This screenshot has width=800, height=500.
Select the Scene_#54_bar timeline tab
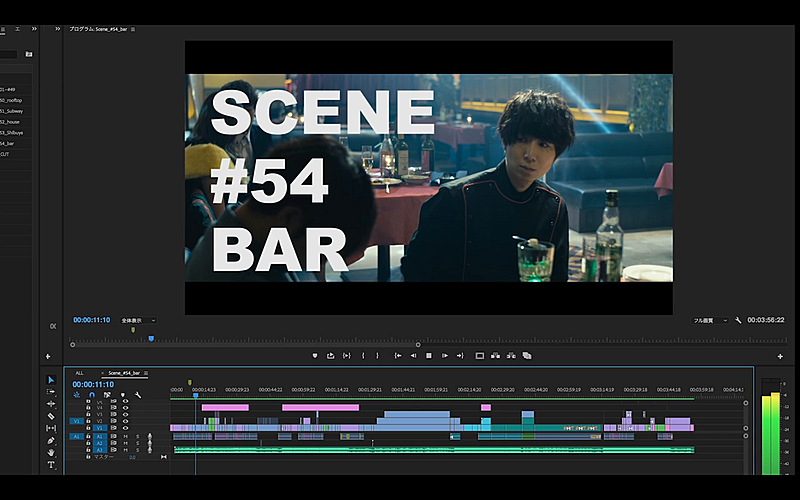[125, 373]
